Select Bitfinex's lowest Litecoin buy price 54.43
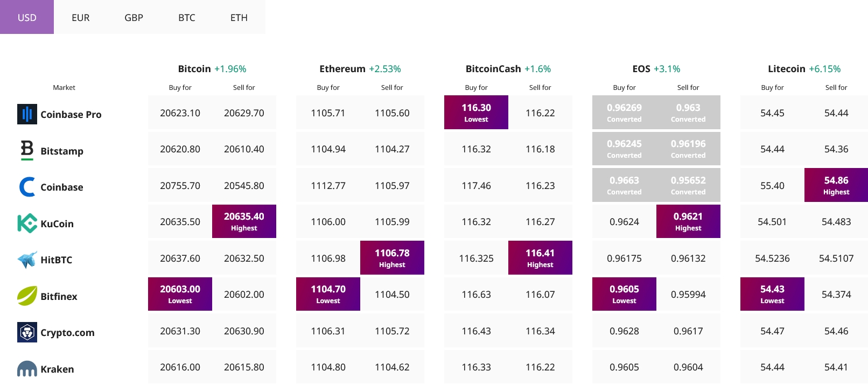The height and width of the screenshot is (385, 868). (772, 294)
